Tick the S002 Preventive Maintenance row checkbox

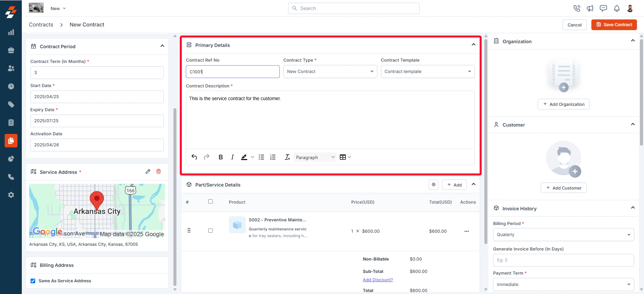[x=210, y=231]
